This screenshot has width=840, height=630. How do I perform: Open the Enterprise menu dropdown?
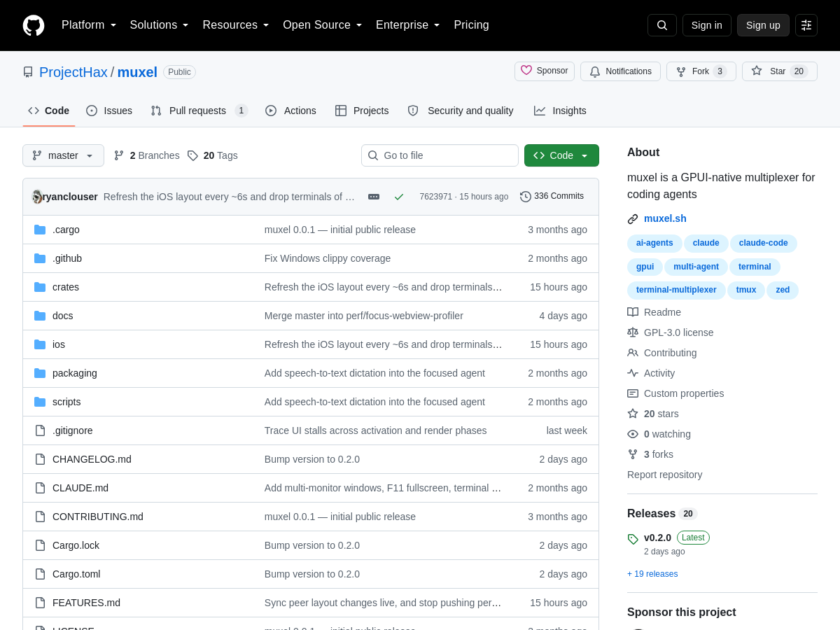408,25
